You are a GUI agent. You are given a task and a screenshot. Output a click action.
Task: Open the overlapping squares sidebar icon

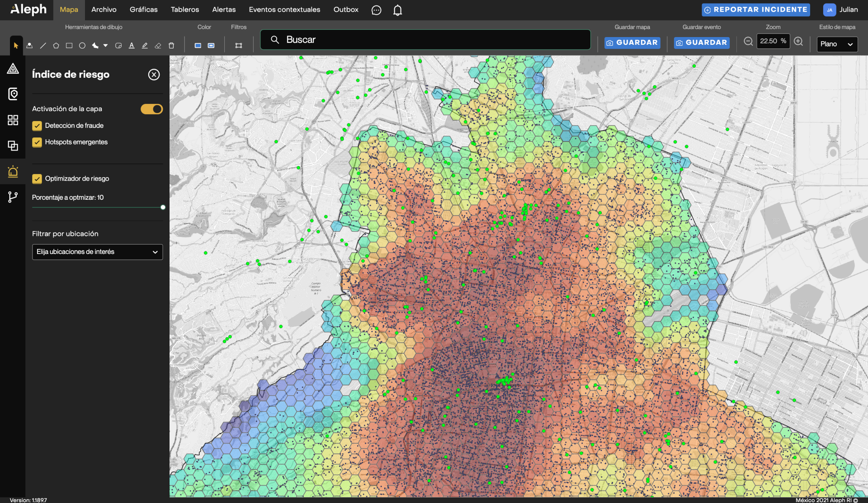(x=13, y=146)
